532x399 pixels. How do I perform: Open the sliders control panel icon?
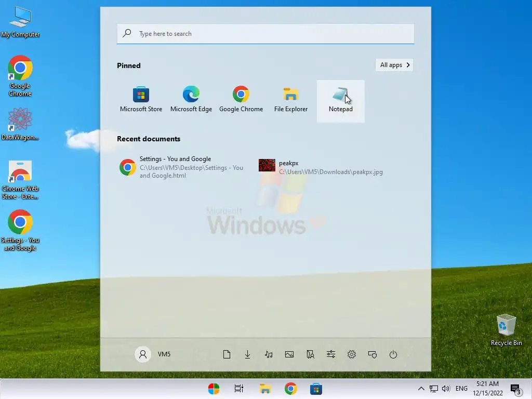331,354
